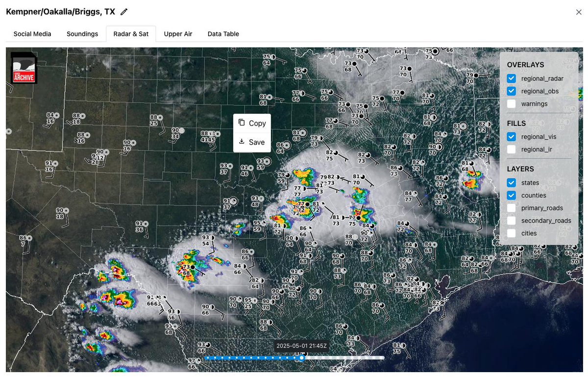This screenshot has width=588, height=378.
Task: Switch to the Soundings tab
Action: coord(82,34)
